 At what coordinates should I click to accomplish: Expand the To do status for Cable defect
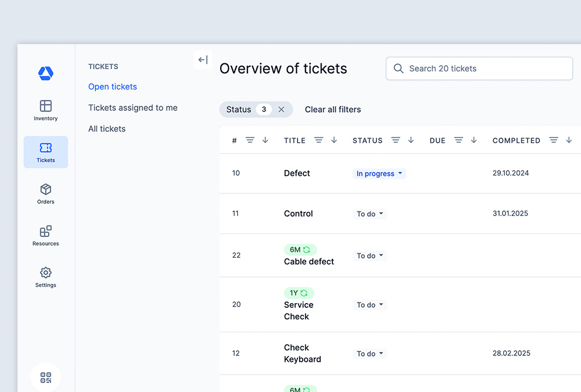click(x=369, y=256)
